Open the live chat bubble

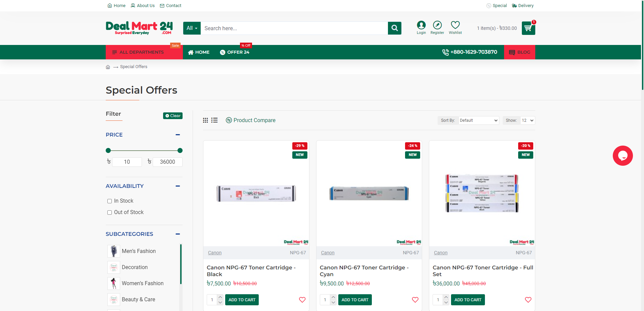623,156
